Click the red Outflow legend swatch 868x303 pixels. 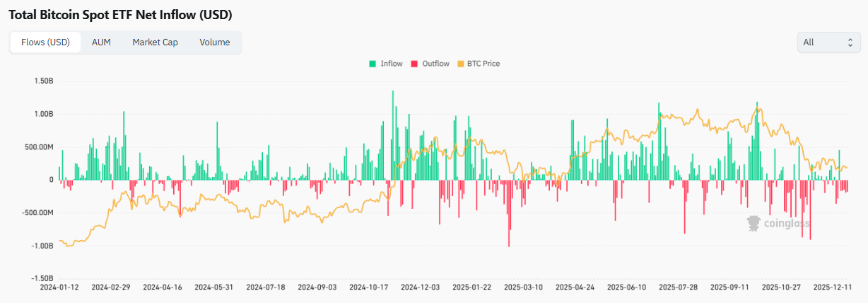point(414,64)
